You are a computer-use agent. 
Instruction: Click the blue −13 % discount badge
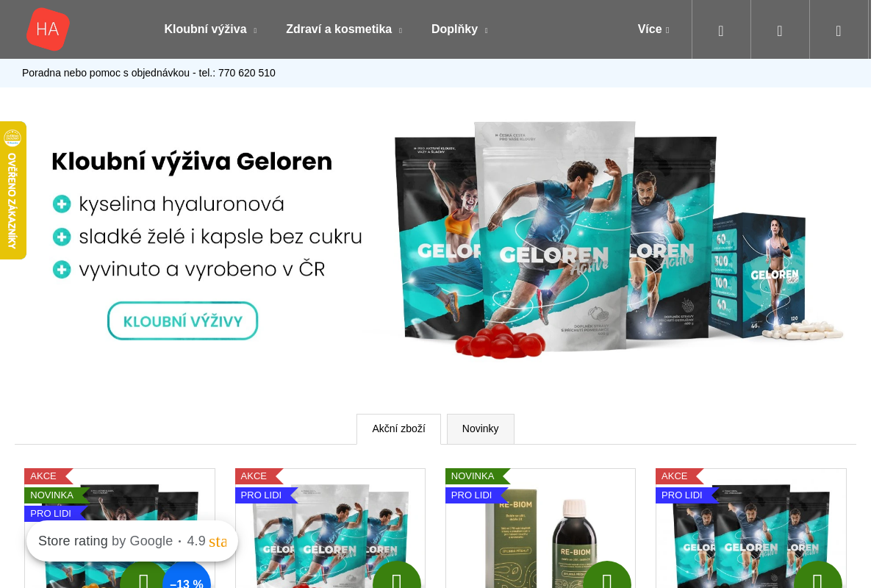pos(187,577)
